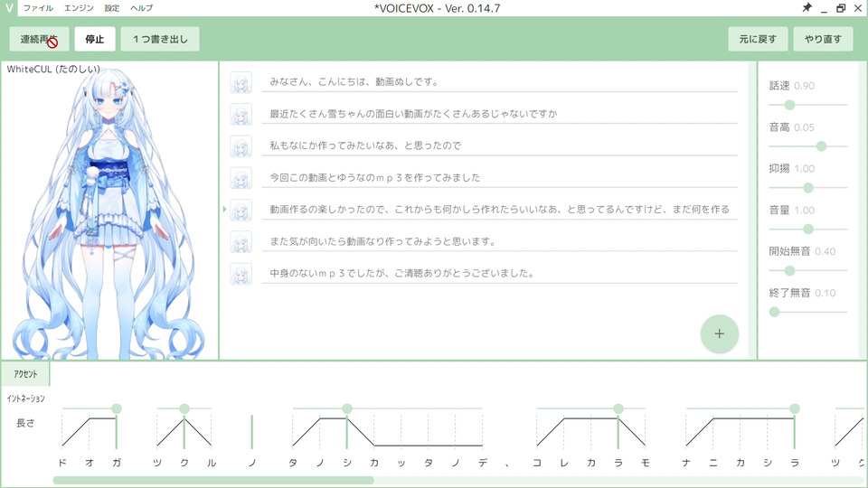Click the 連続再生 button
This screenshot has width=868, height=488.
point(39,39)
